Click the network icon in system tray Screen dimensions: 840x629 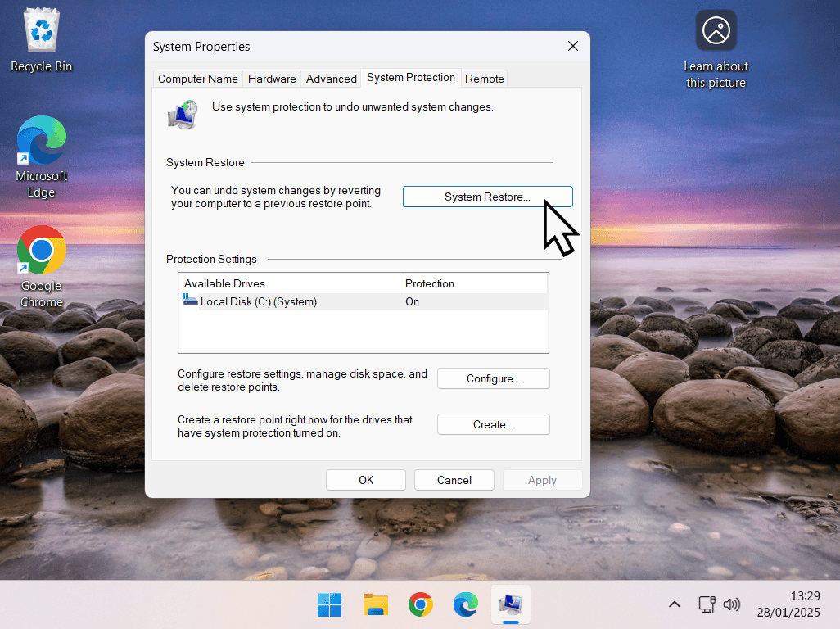tap(706, 604)
